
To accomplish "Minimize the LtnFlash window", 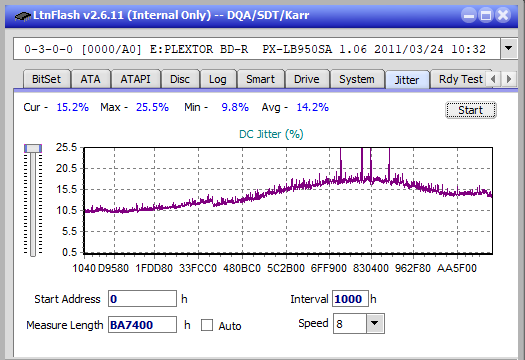I will [469, 15].
